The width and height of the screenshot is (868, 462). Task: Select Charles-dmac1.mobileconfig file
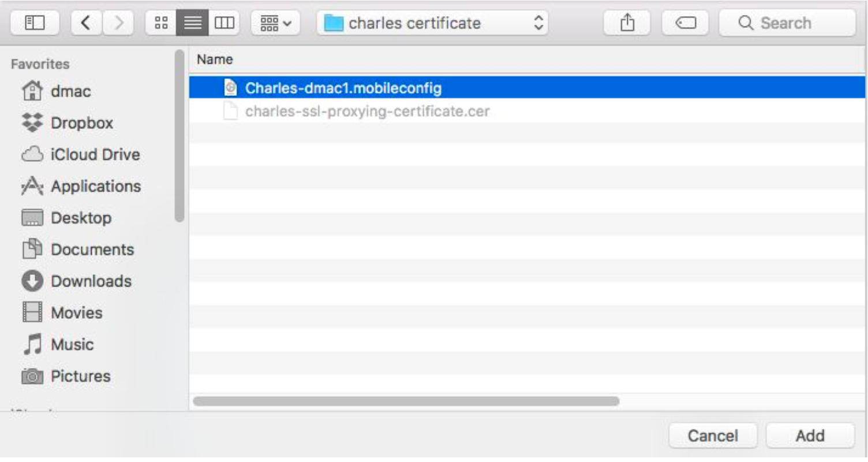tap(527, 88)
